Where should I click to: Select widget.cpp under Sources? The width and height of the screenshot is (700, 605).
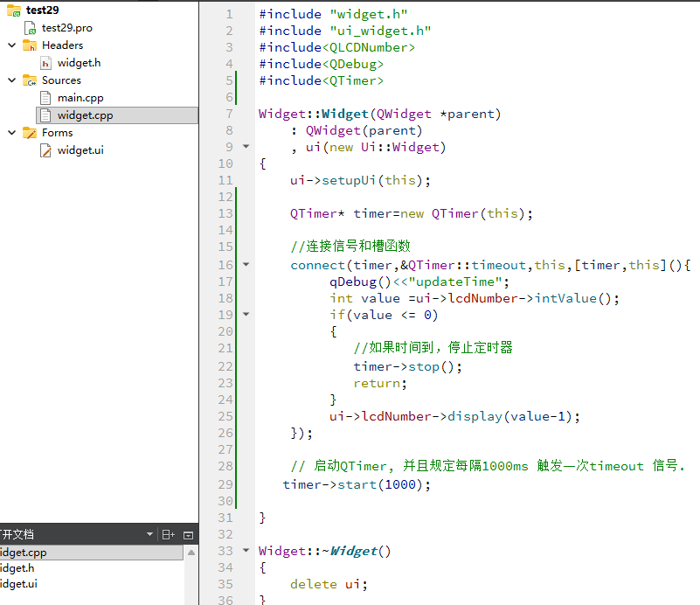point(85,115)
